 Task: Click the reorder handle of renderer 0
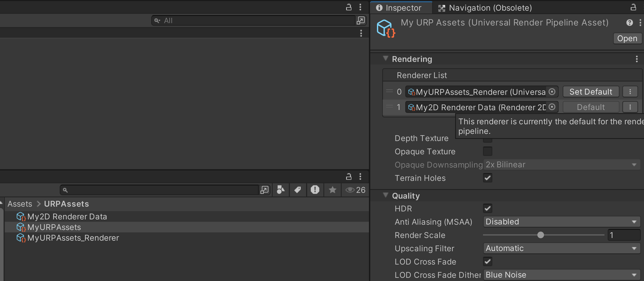point(389,91)
